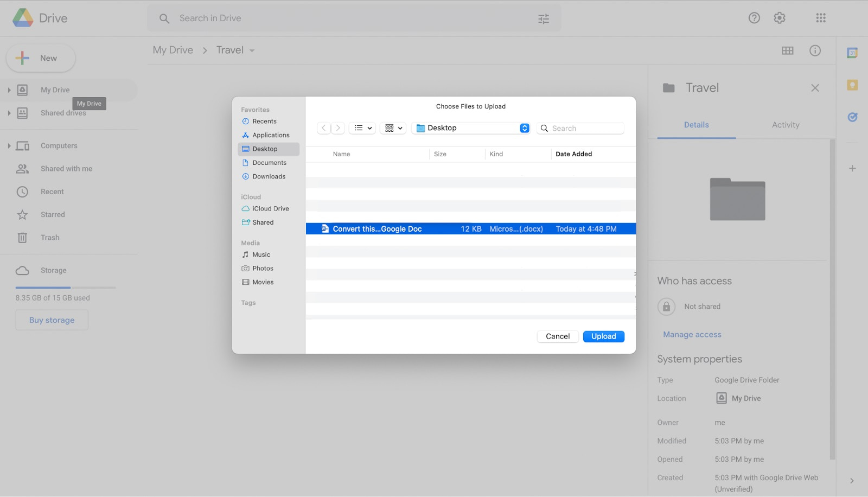
Task: Select Desktop in dialog sidebar
Action: coord(269,149)
